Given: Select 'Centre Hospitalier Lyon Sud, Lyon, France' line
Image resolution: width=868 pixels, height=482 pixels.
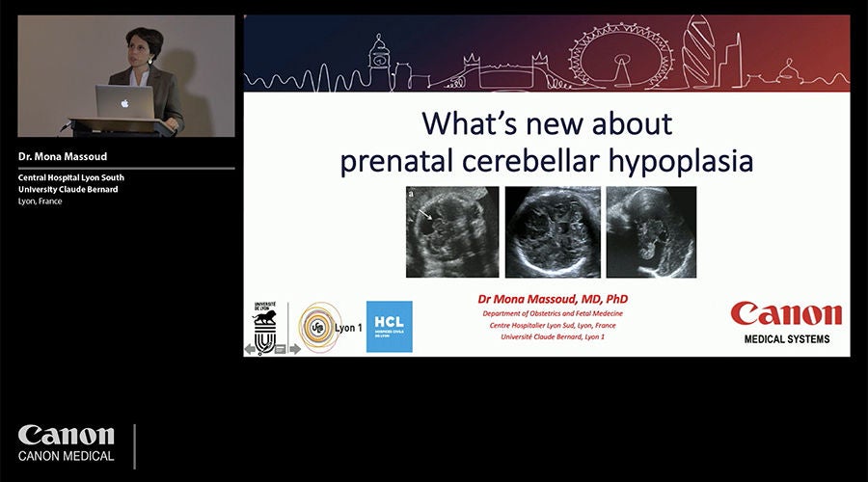Looking at the screenshot, I should pyautogui.click(x=553, y=326).
